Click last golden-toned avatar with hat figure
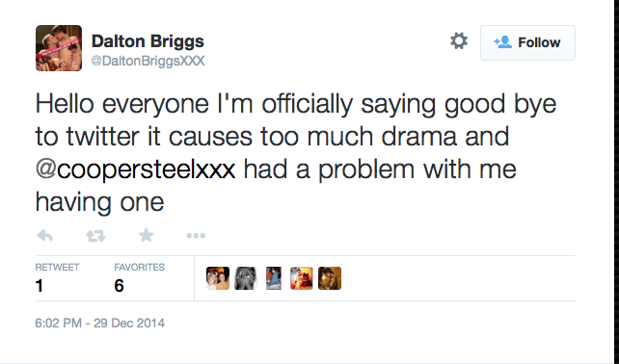Image resolution: width=619 pixels, height=364 pixels. pos(330,278)
